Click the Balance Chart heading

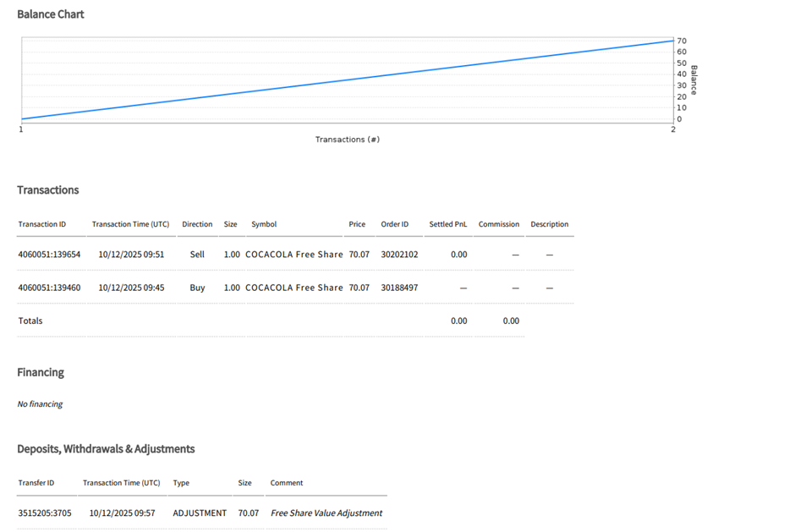(51, 14)
